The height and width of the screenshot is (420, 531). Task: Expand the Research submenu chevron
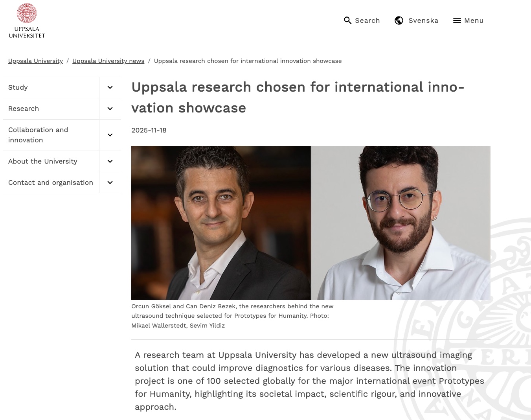point(110,109)
